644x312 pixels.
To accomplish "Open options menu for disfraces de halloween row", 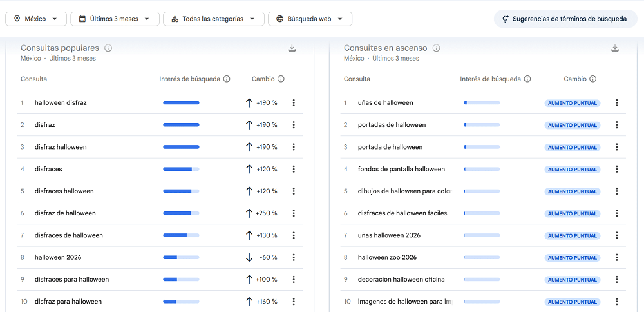I will 294,235.
